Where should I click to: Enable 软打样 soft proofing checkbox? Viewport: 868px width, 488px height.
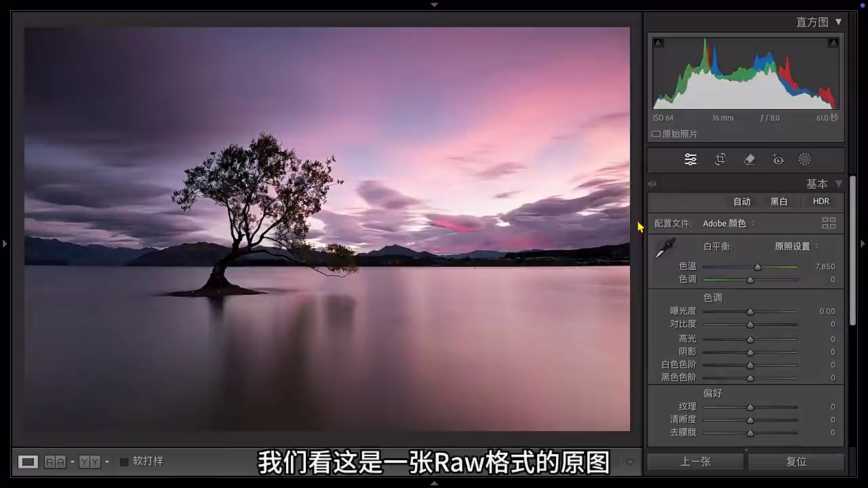point(124,462)
